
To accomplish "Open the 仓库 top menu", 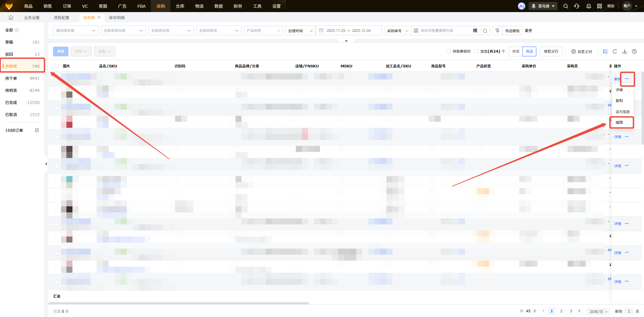I will pyautogui.click(x=180, y=6).
